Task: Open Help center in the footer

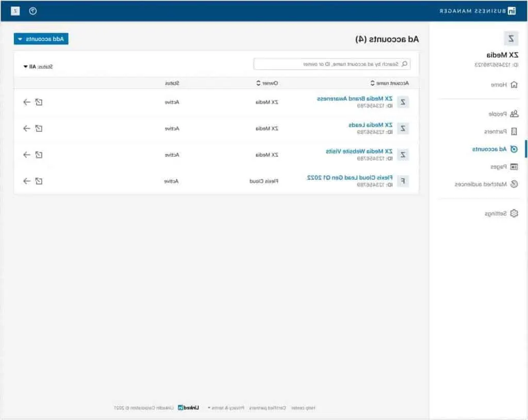Action: click(x=303, y=408)
